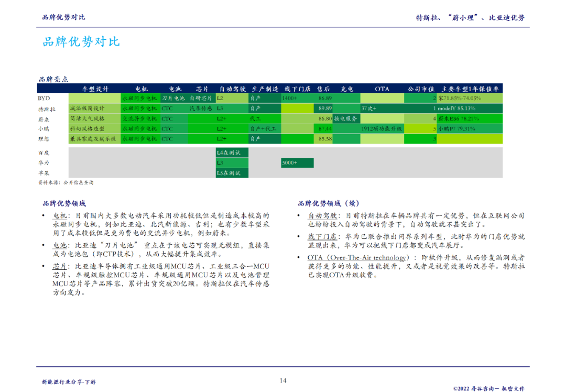
Task: Click the underlined 自动驾驶 bullet term
Action: coord(322,216)
